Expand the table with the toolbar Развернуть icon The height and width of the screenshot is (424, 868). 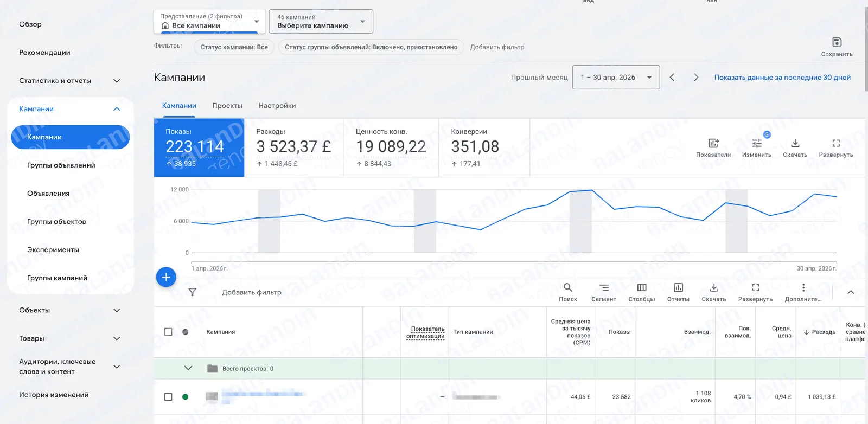[755, 287]
